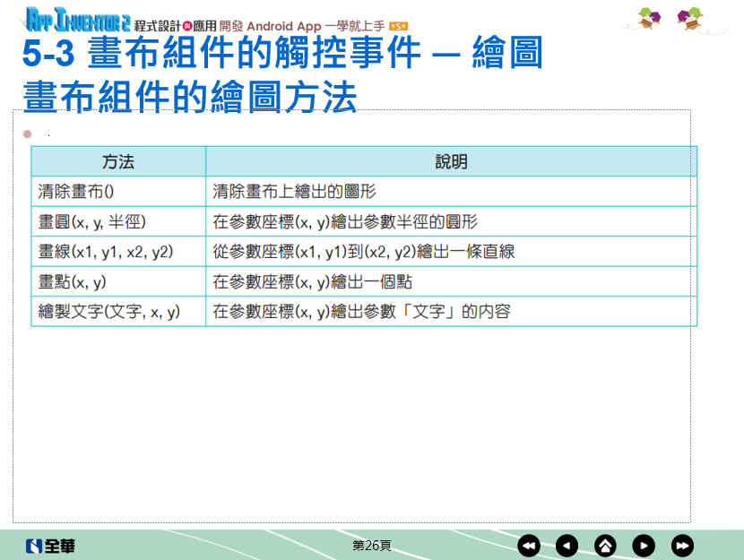Screen dimensions: 744x560
Task: Click the page number 第26頁 label
Action: [371, 545]
